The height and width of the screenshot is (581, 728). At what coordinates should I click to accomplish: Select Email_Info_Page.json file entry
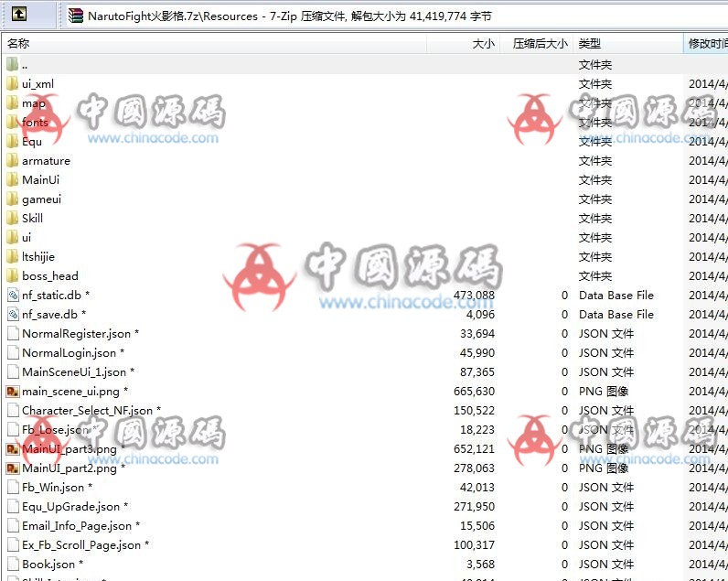coord(77,526)
